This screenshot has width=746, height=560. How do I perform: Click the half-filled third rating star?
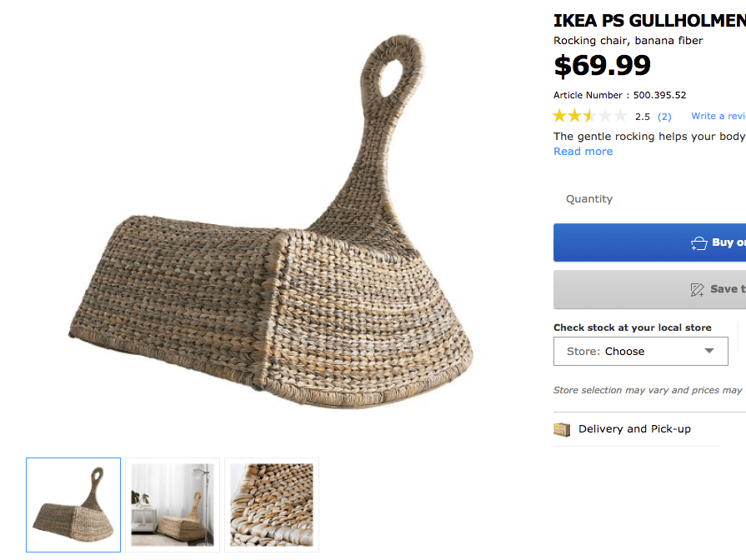coord(590,116)
